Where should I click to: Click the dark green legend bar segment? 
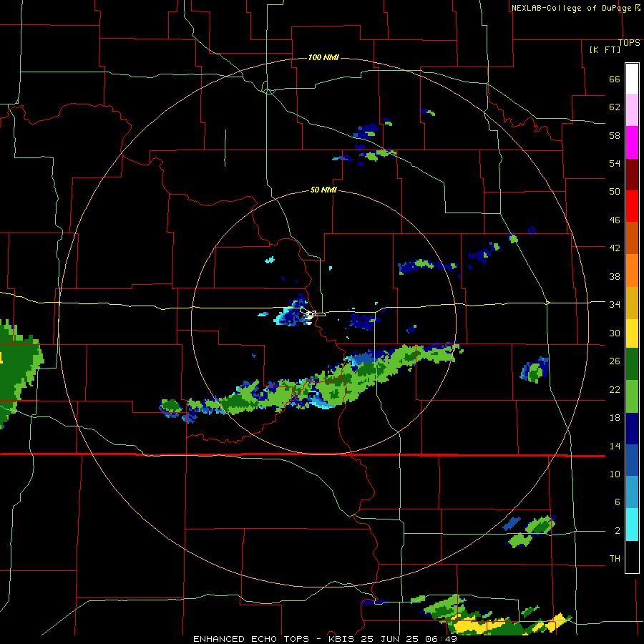click(632, 364)
